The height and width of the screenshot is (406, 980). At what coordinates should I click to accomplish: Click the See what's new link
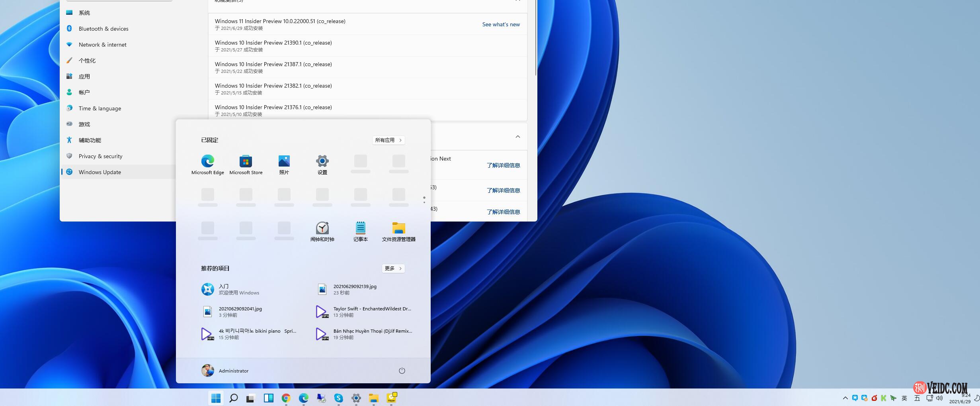point(501,24)
